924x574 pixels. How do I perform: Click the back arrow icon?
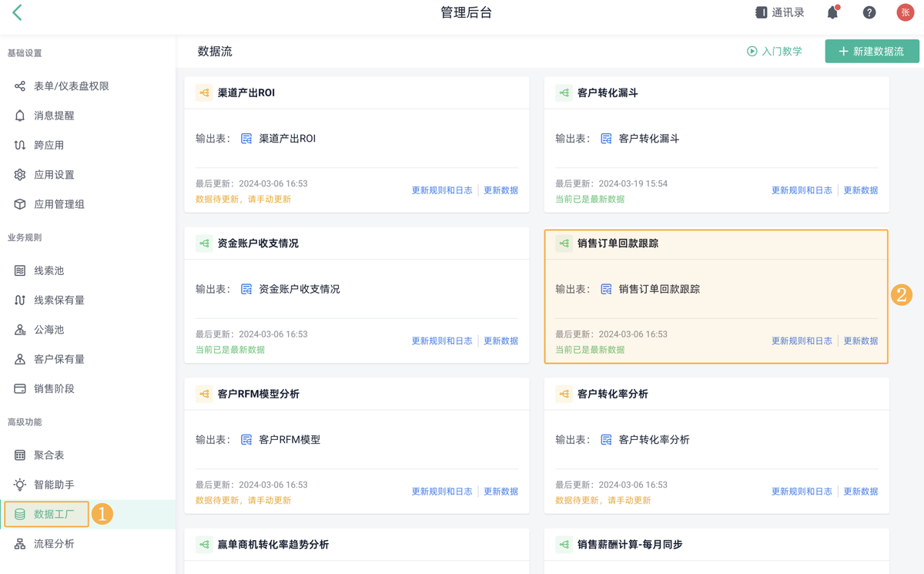click(x=17, y=12)
